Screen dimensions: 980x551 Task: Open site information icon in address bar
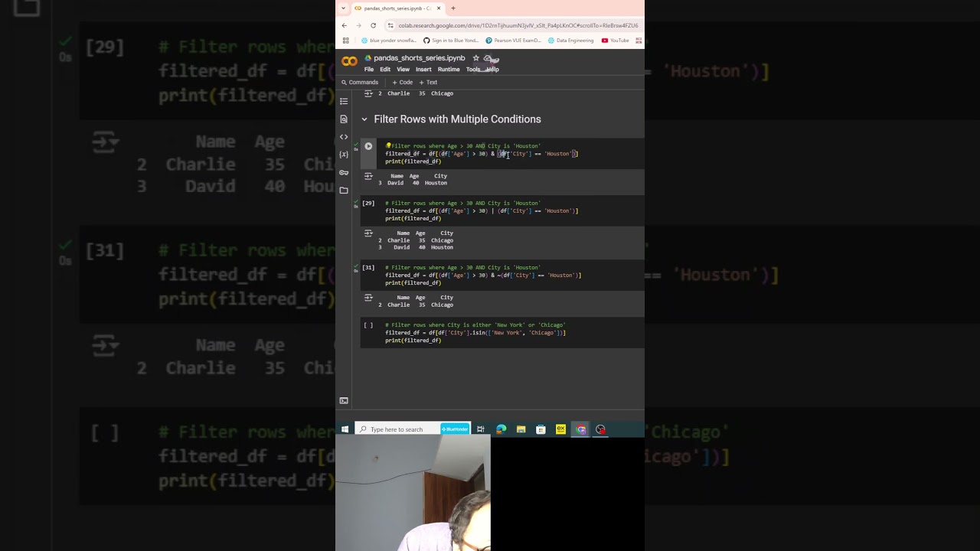point(390,25)
